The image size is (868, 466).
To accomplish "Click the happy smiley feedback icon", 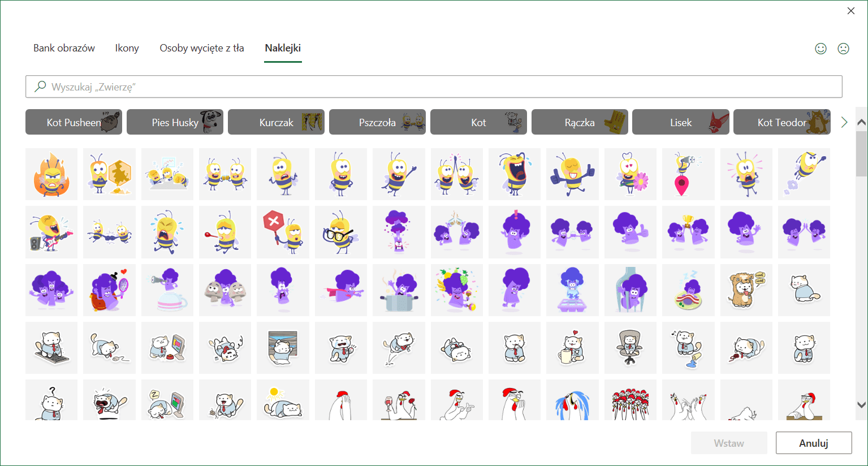I will 821,49.
